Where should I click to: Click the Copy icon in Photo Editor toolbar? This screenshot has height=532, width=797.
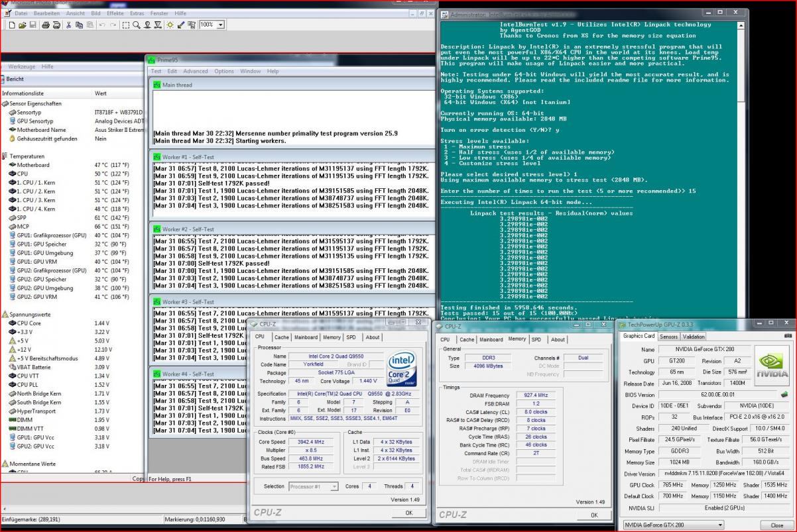[79, 25]
